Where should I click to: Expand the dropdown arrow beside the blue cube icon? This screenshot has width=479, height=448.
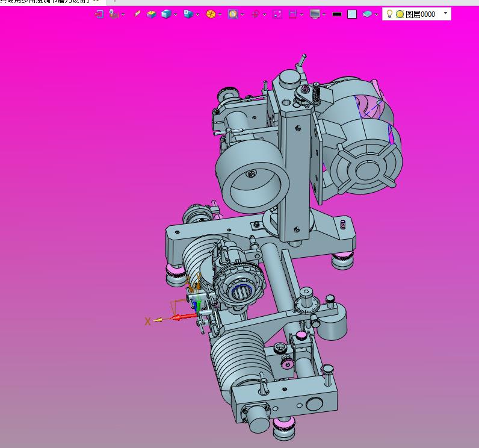(x=175, y=14)
